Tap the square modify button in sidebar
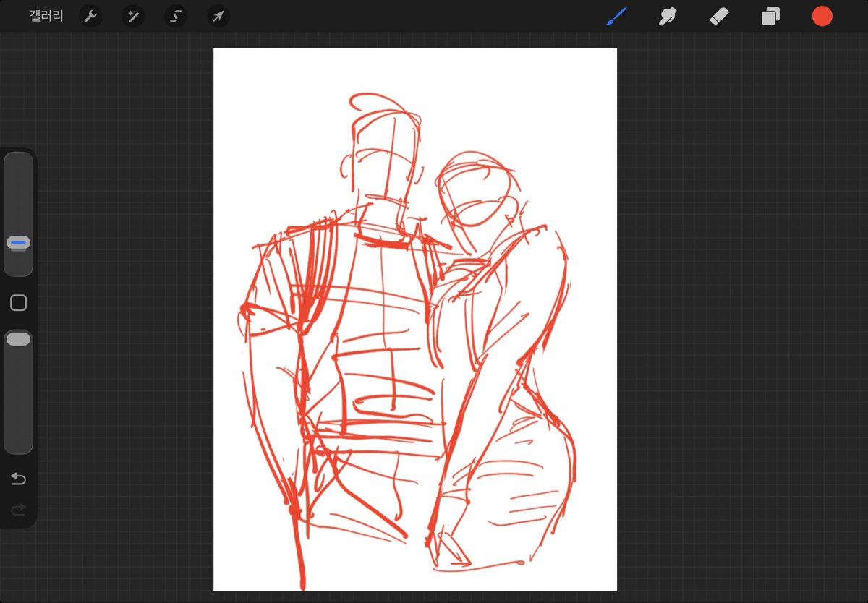Image resolution: width=868 pixels, height=603 pixels. pyautogui.click(x=19, y=303)
